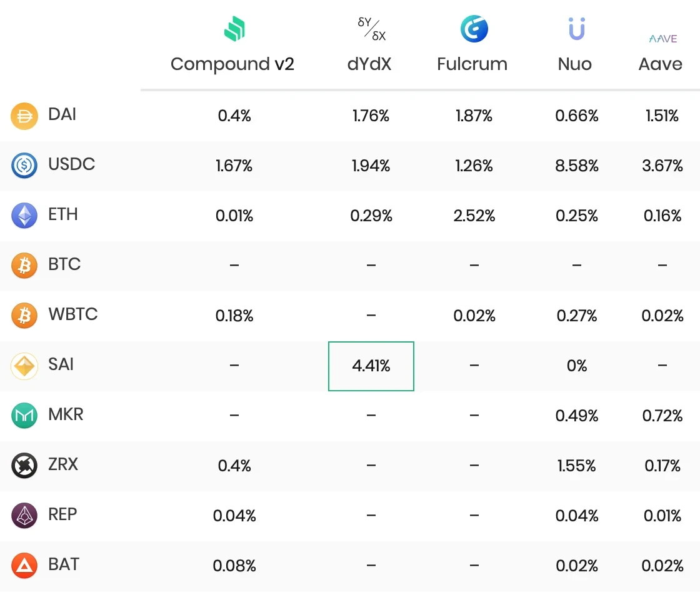Click the Compound v2 green logo

[234, 29]
